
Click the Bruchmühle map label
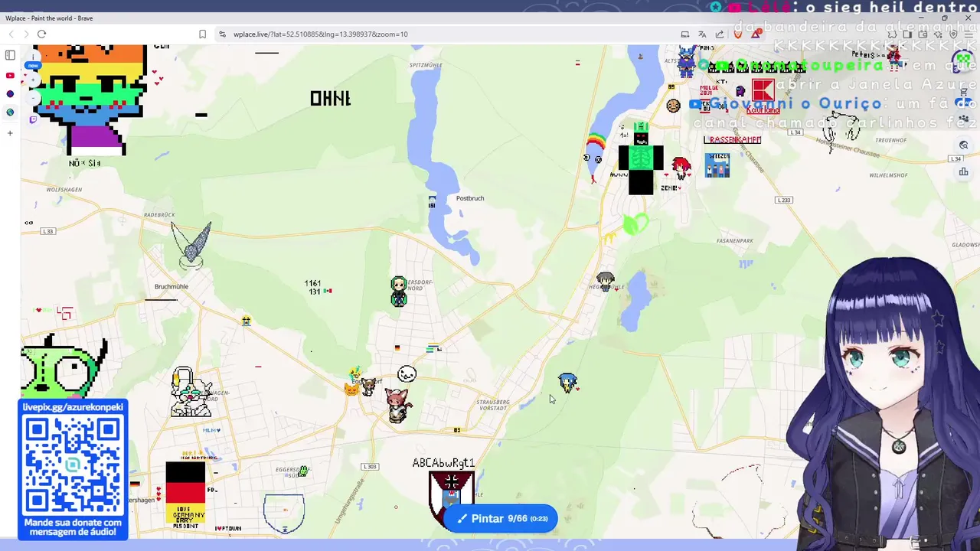[x=171, y=286]
